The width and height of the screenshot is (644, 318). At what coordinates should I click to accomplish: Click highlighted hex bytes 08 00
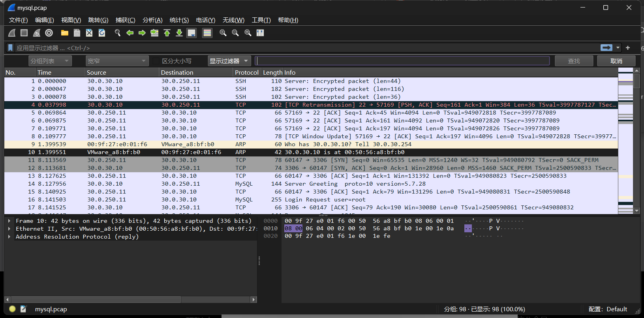[x=293, y=228]
